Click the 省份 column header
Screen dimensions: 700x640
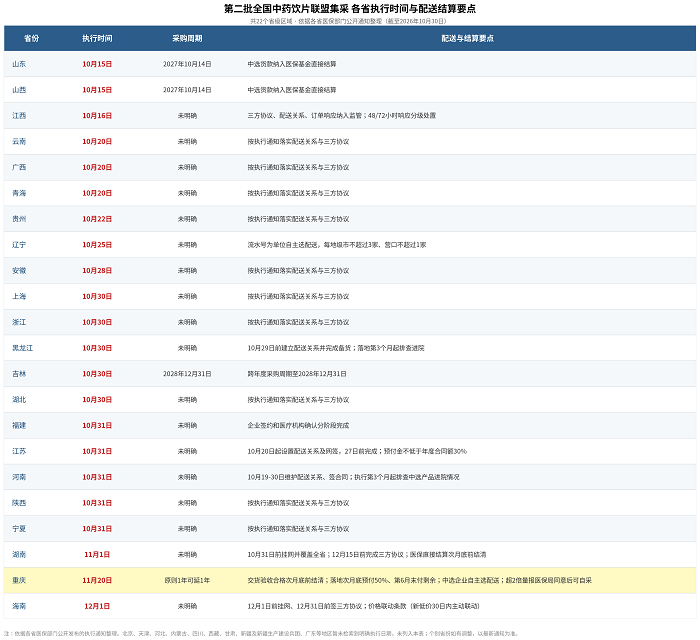pos(31,38)
